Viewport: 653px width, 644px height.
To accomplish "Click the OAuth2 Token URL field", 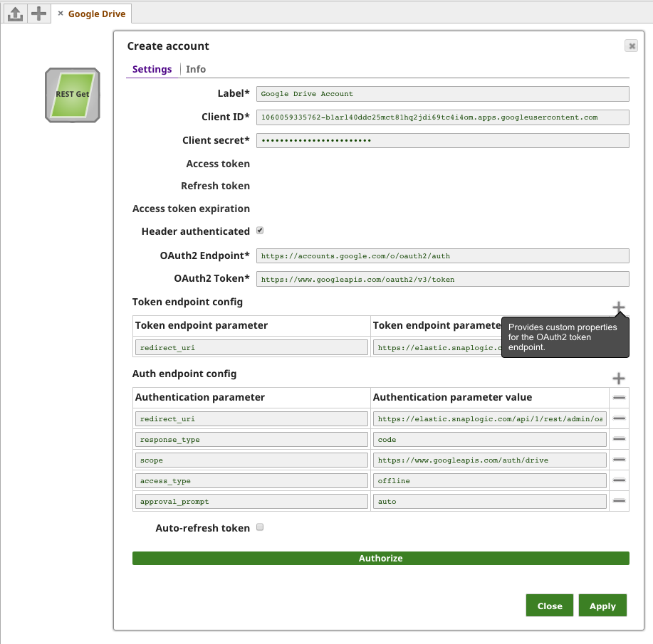I will [442, 279].
